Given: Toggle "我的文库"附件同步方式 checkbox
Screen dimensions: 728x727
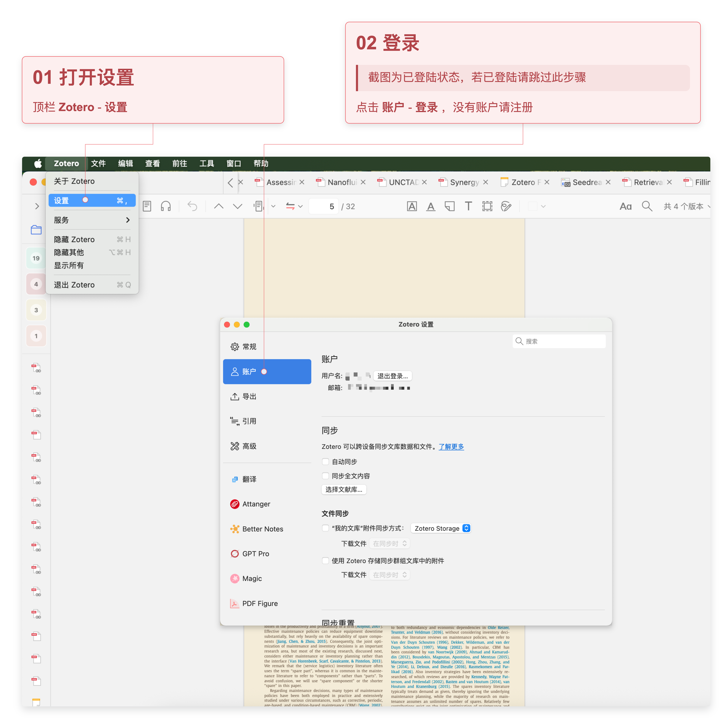Looking at the screenshot, I should click(x=325, y=529).
